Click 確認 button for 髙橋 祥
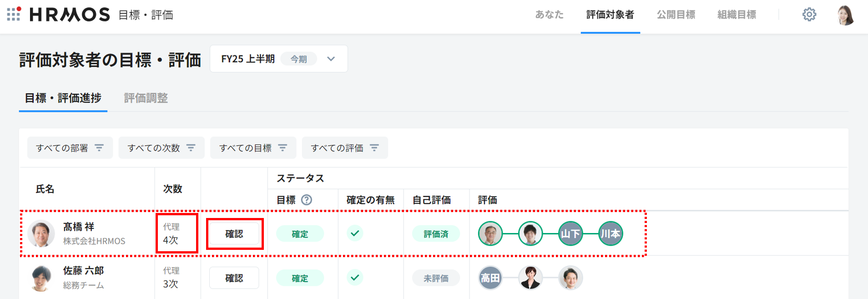Viewport: 868px width, 299px height. point(234,234)
